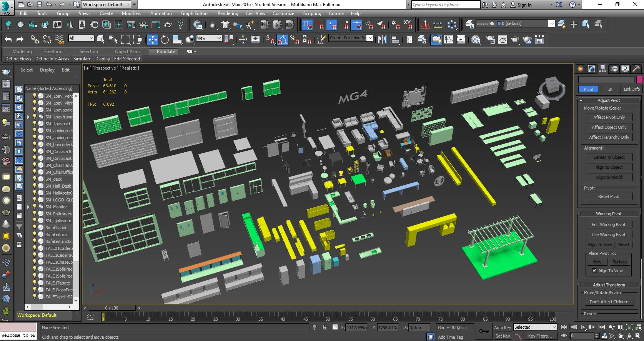The width and height of the screenshot is (644, 341).
Task: Click the Affect Pivot Only button
Action: [x=609, y=117]
